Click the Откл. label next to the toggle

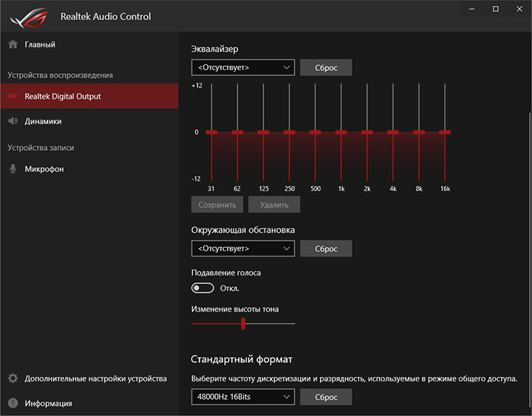[x=230, y=288]
